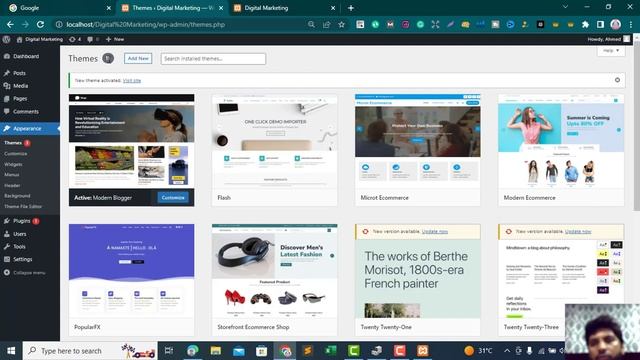640x360 pixels.
Task: Switch to the Digital Marketing browser tab
Action: (x=284, y=8)
